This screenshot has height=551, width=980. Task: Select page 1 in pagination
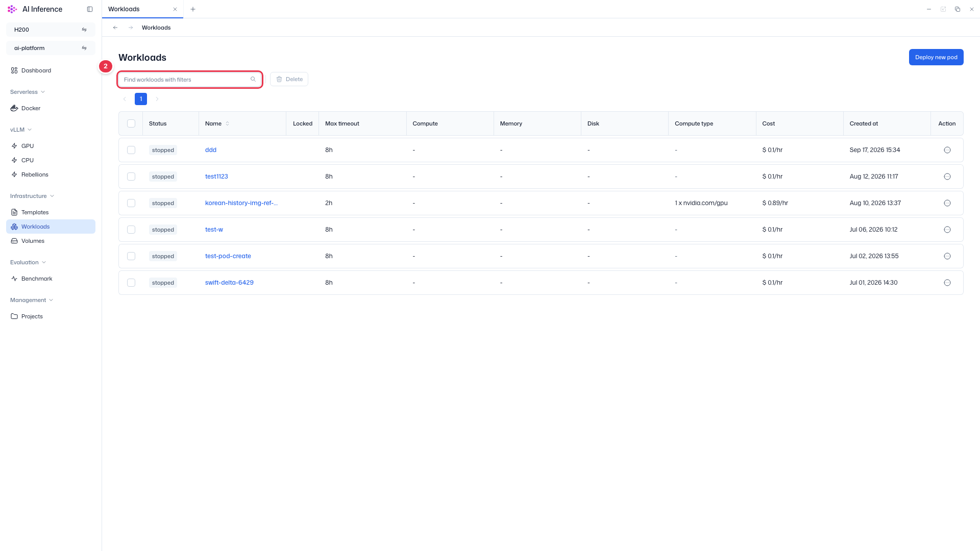click(141, 99)
